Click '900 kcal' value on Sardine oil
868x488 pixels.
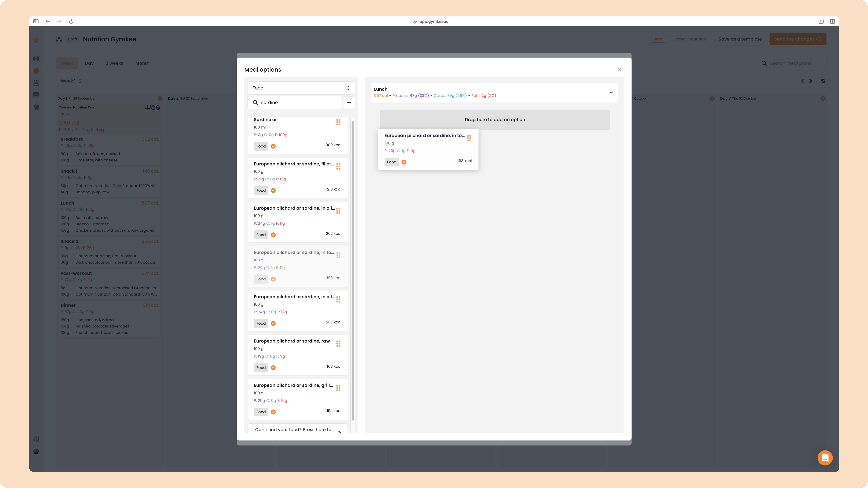(x=333, y=145)
